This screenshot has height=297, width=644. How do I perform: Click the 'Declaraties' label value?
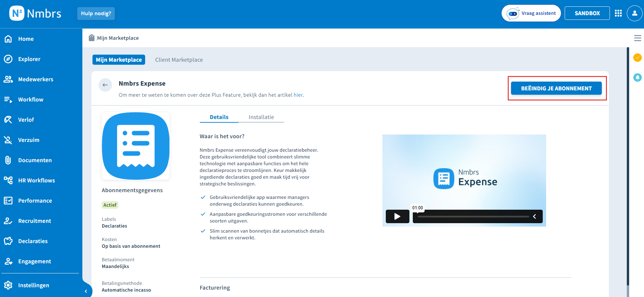[114, 226]
